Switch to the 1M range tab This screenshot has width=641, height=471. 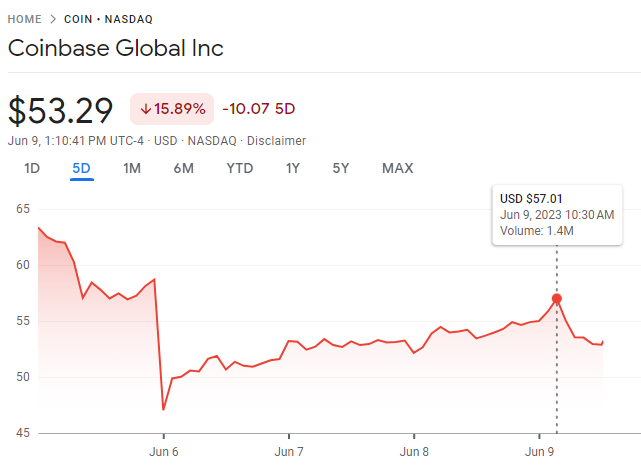click(x=132, y=168)
